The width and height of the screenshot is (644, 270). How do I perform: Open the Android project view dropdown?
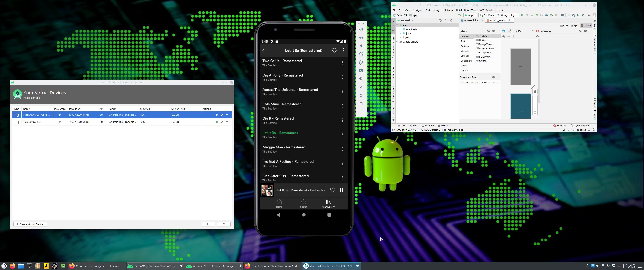click(x=405, y=20)
